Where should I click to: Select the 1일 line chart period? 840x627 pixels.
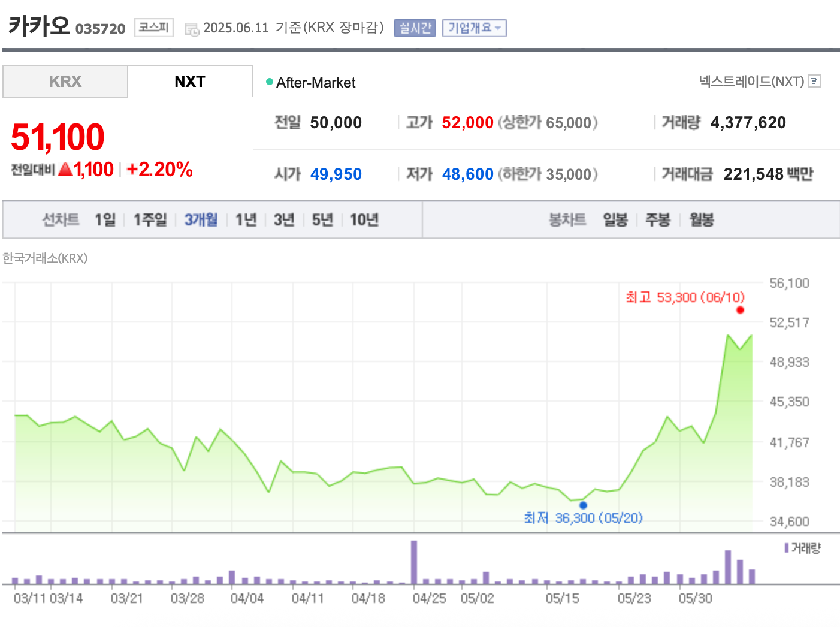pyautogui.click(x=105, y=220)
